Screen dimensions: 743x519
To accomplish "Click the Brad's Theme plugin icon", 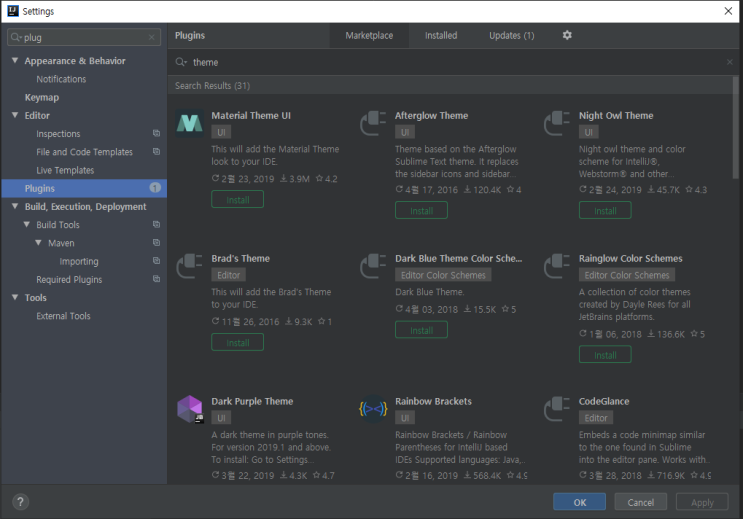I will tap(190, 266).
